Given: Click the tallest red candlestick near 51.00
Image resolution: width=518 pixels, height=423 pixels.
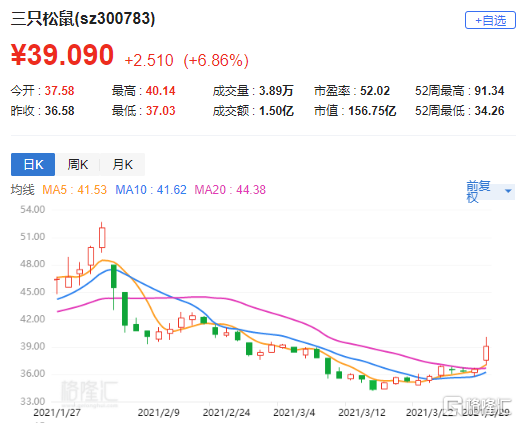Looking at the screenshot, I should pos(102,237).
